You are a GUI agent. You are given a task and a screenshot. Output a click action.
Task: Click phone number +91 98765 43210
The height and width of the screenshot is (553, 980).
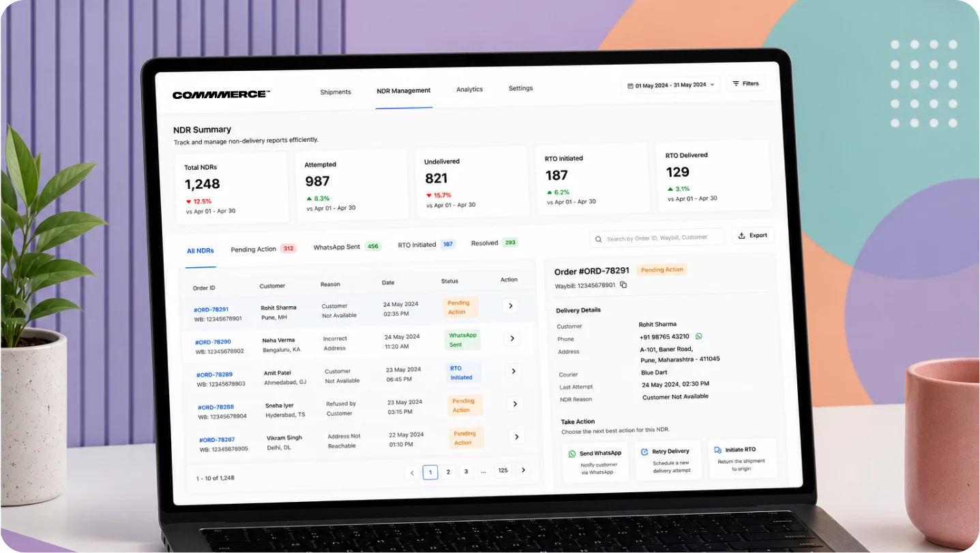664,337
